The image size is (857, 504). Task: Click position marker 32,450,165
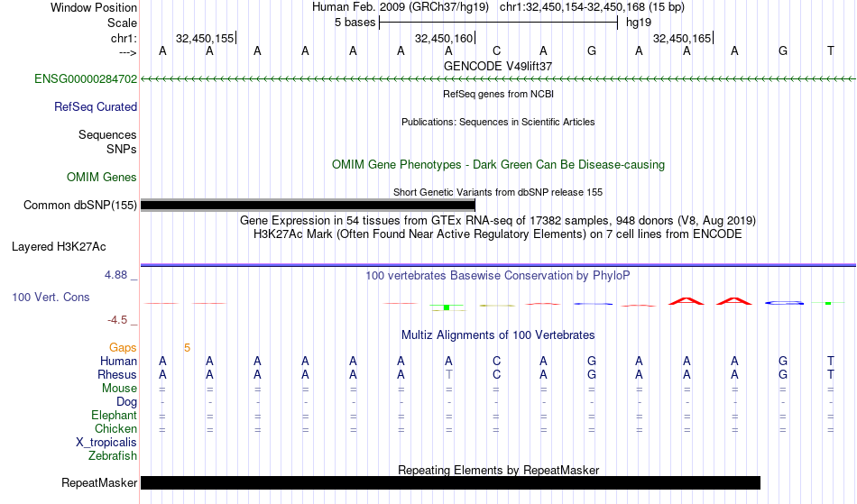(x=682, y=38)
